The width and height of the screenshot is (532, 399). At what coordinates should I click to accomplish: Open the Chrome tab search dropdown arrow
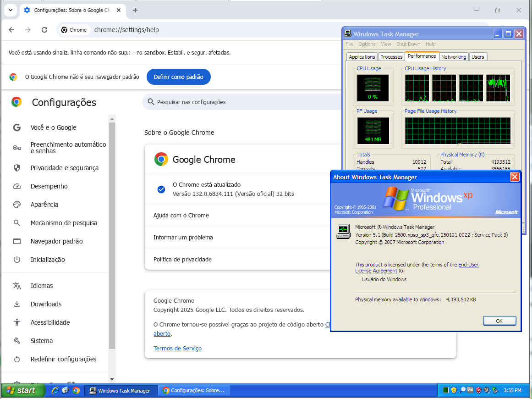coord(11,10)
